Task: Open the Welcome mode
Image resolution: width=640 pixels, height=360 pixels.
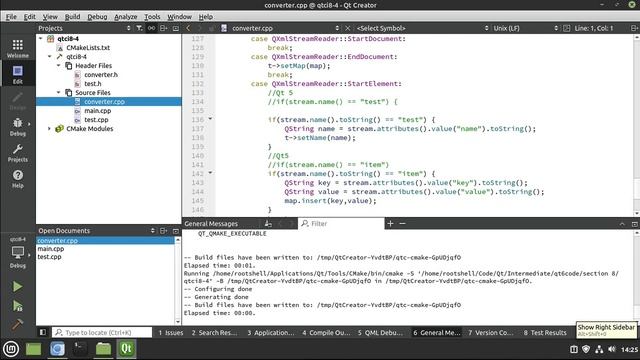Action: (18, 48)
